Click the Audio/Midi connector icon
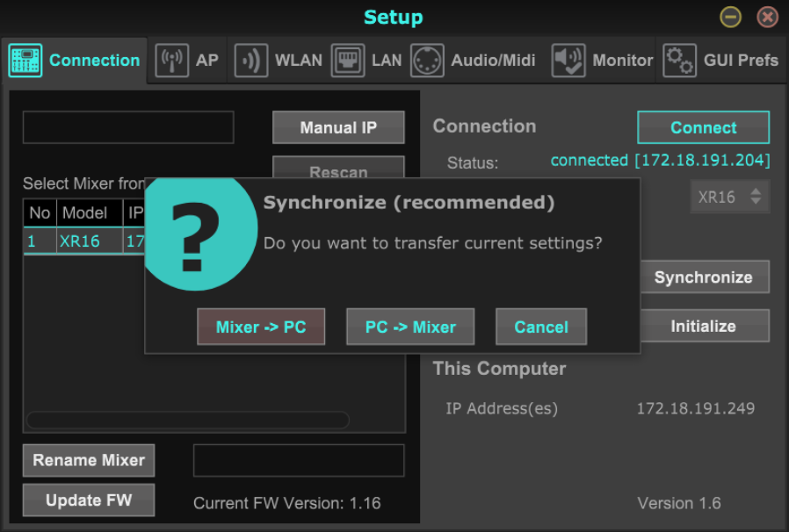Image resolution: width=789 pixels, height=532 pixels. [427, 61]
